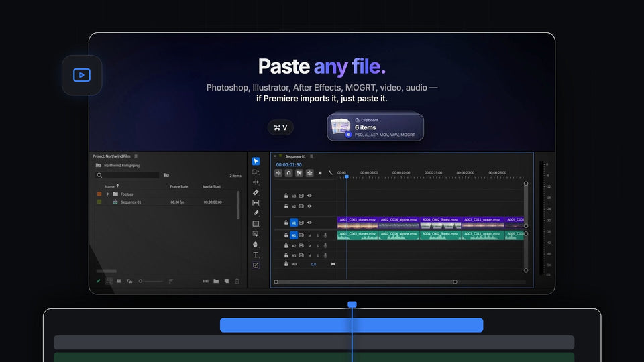Click the Sequence 01 sequence icon

coord(115,202)
